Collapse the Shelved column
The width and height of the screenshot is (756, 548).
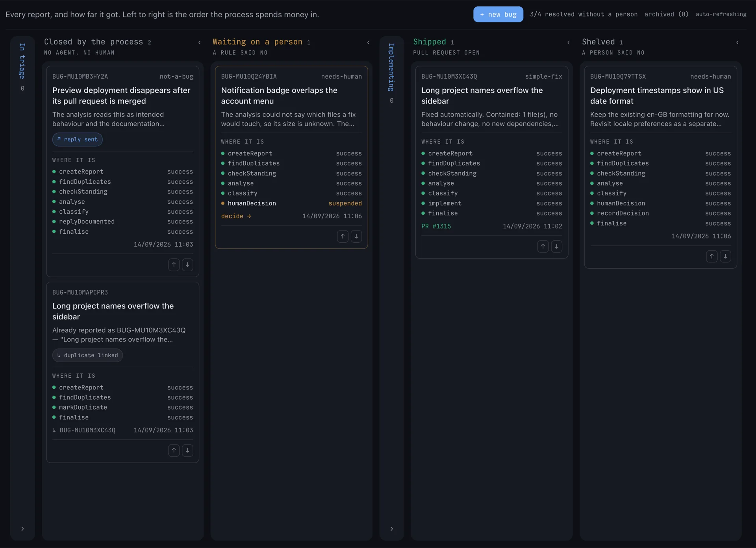click(x=737, y=42)
